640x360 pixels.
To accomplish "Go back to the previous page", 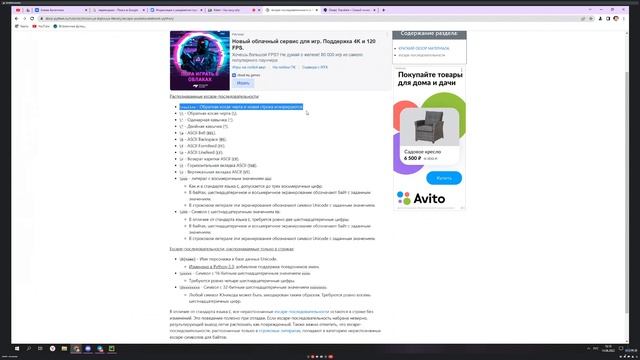I will point(16,18).
